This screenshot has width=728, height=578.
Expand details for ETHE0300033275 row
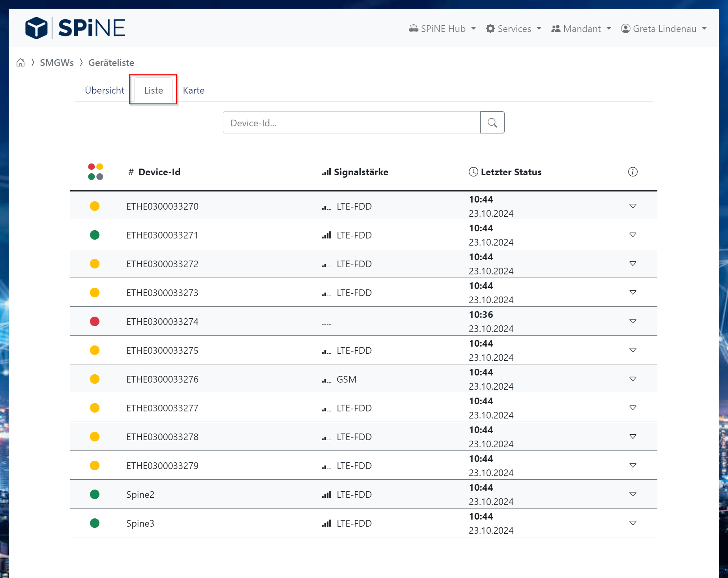click(x=633, y=350)
